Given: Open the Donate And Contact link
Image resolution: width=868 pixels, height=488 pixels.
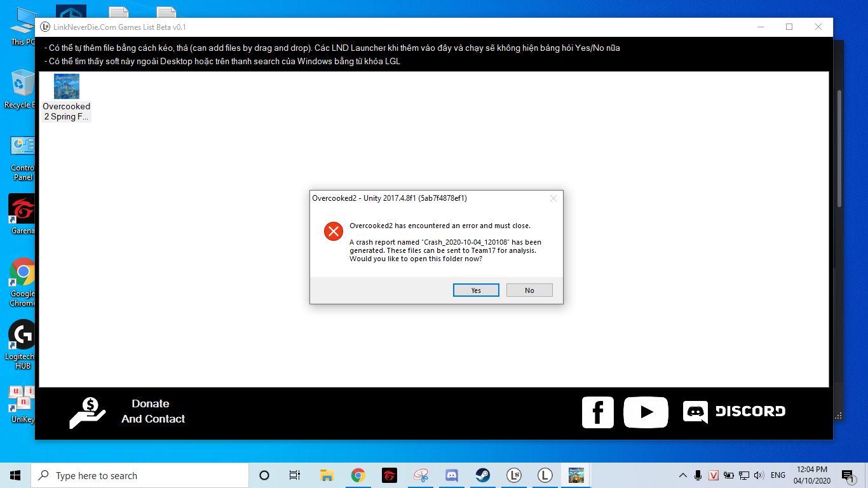Looking at the screenshot, I should point(153,411).
